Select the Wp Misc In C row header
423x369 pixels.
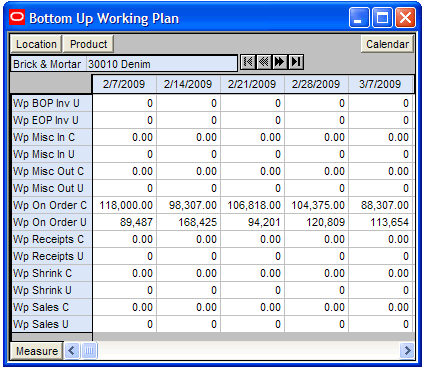tap(52, 137)
